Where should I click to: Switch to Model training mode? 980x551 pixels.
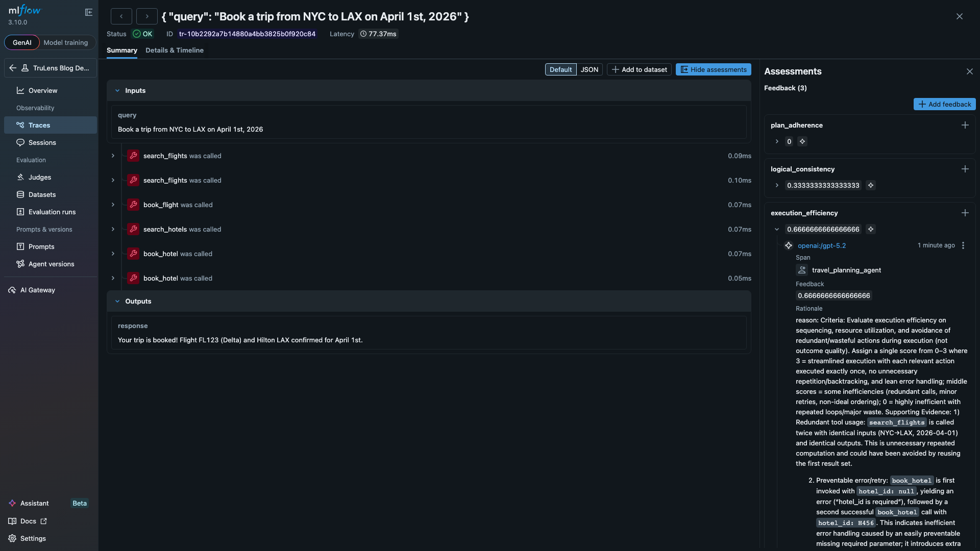[65, 42]
